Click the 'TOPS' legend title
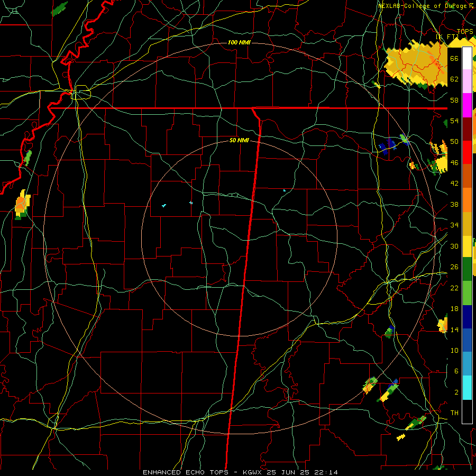The image size is (476, 476). [465, 32]
